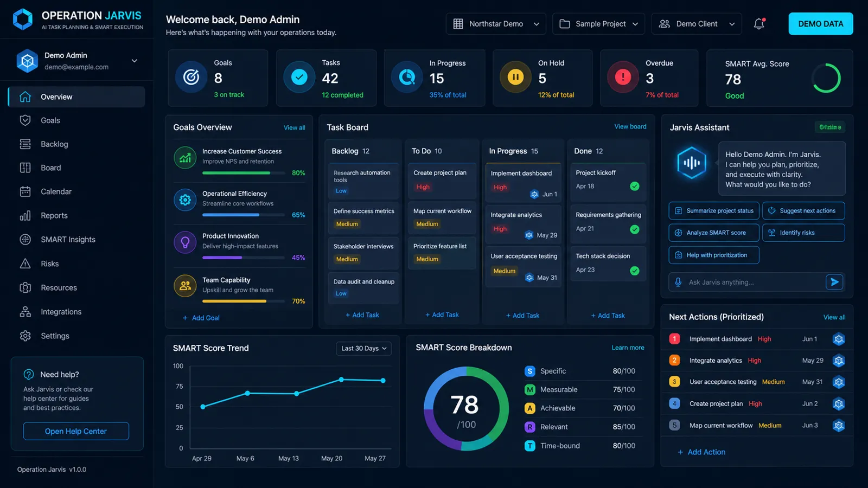The image size is (868, 488).
Task: Click the Increase Customer Success goal icon
Action: [x=185, y=158]
